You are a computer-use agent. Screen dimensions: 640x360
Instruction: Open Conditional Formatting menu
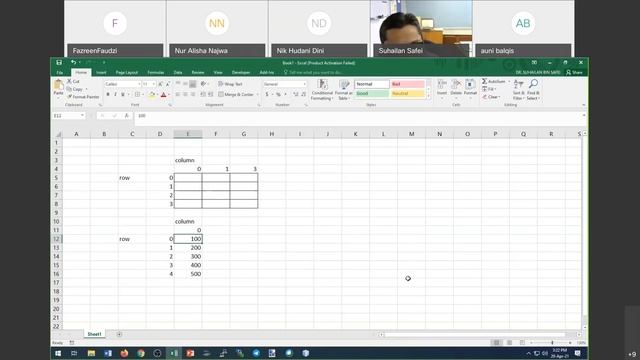tap(322, 90)
